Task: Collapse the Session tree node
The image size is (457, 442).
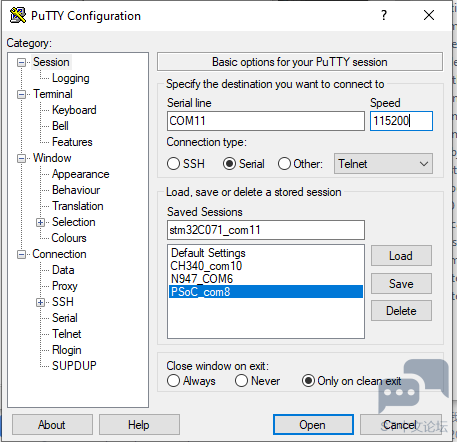Action: coord(21,62)
